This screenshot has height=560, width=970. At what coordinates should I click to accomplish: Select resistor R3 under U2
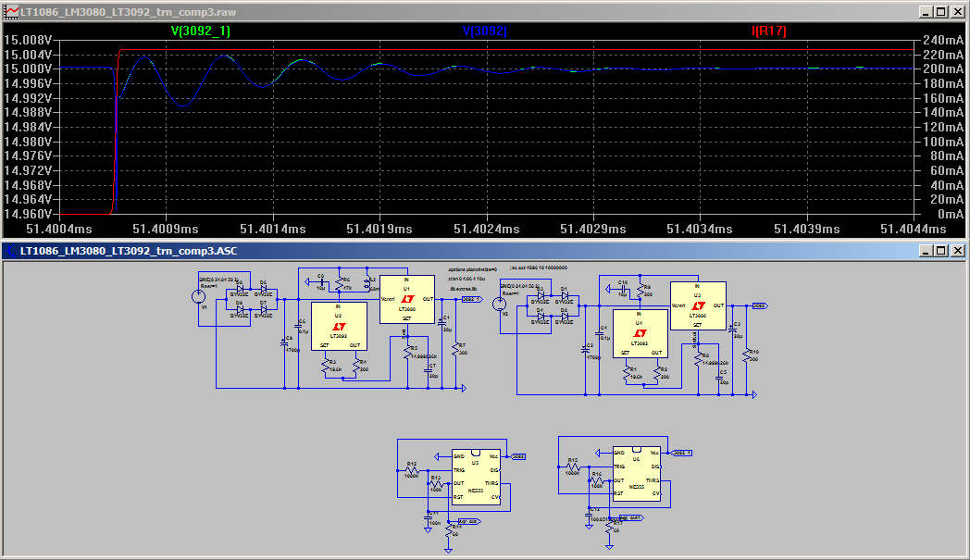click(326, 366)
